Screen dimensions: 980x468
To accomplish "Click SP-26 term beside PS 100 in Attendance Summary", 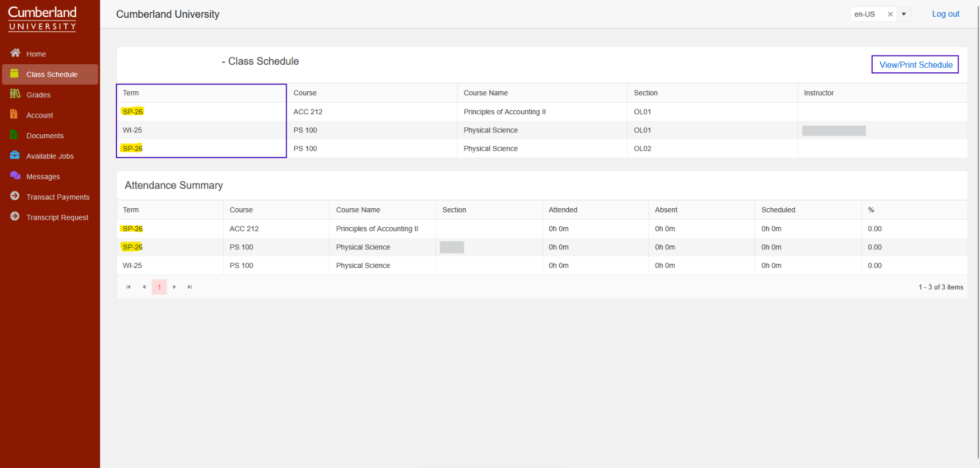I will click(x=132, y=247).
